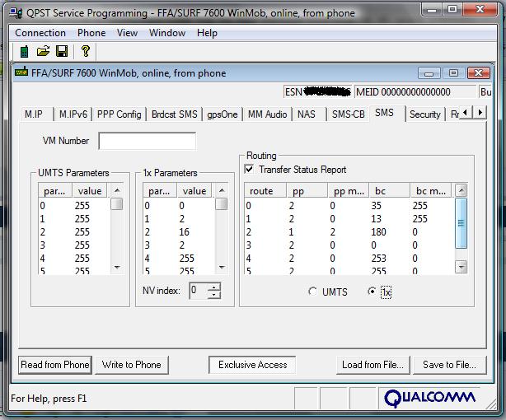Enable Transfer Status Report checkbox

click(x=249, y=169)
